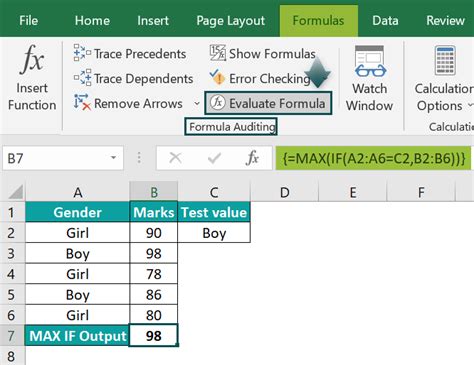Select column A header

pos(78,192)
